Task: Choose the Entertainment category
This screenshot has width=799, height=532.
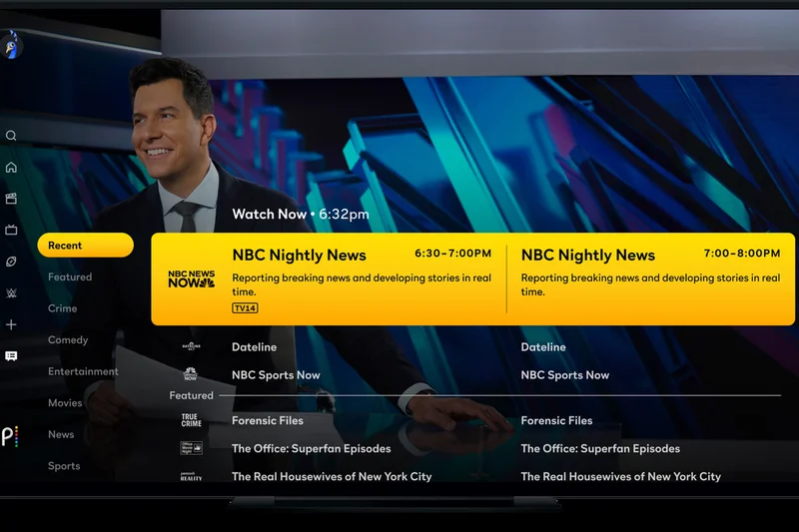Action: (83, 371)
